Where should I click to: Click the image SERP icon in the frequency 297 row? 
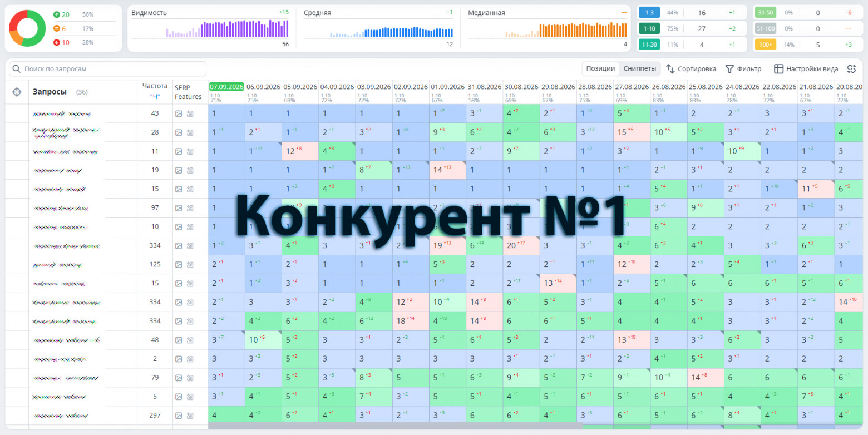point(179,416)
